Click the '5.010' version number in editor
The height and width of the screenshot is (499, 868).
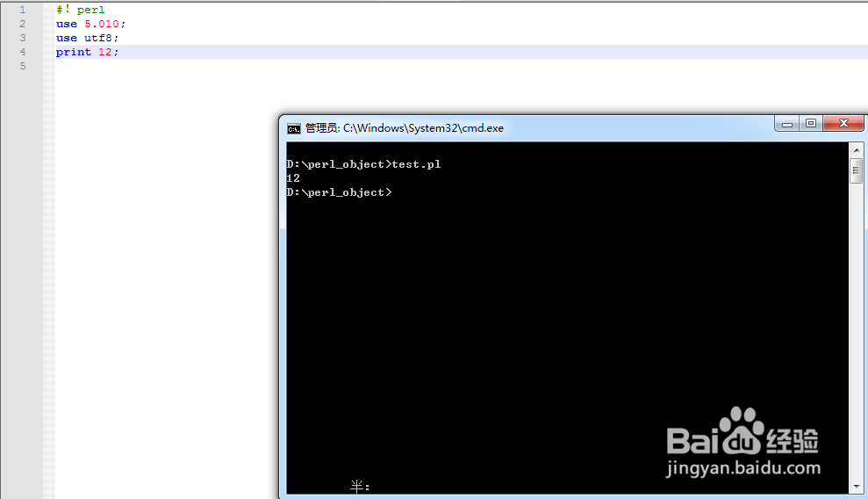pyautogui.click(x=101, y=24)
